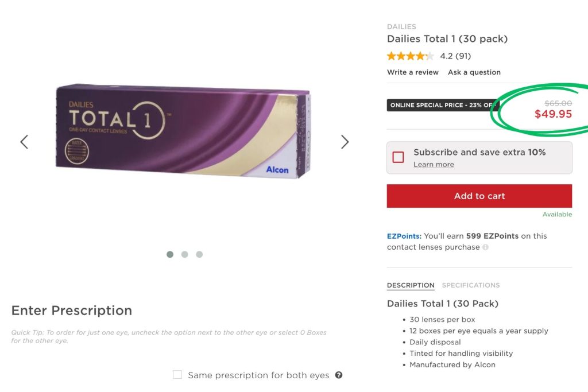This screenshot has height=392, width=588.
Task: Click the Dailies Total 1 box image
Action: (183, 130)
